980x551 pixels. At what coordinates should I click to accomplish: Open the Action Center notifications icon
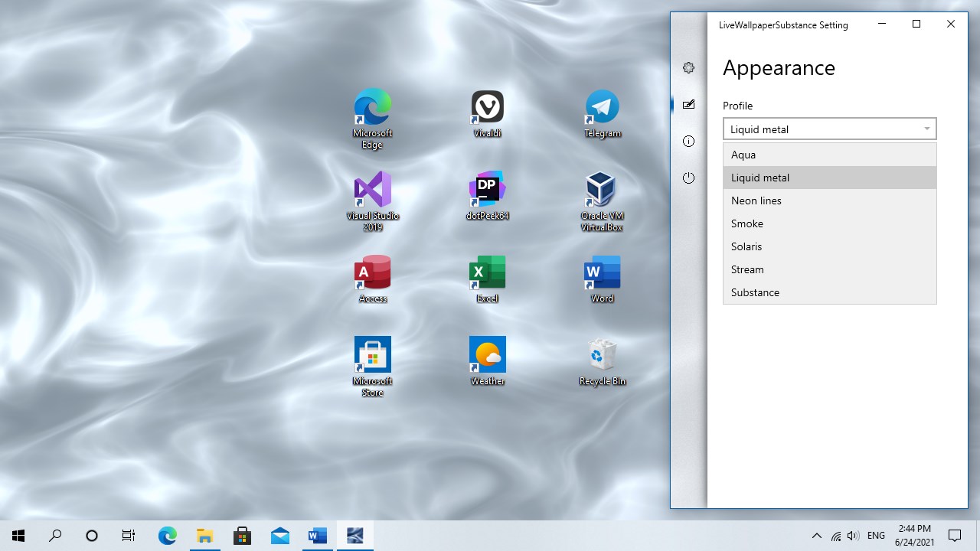pos(955,536)
